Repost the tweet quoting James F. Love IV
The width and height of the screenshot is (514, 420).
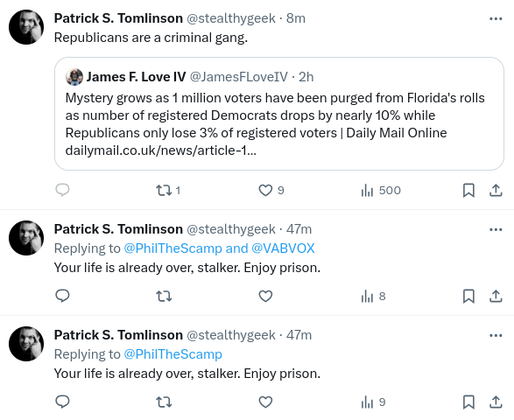tap(168, 191)
